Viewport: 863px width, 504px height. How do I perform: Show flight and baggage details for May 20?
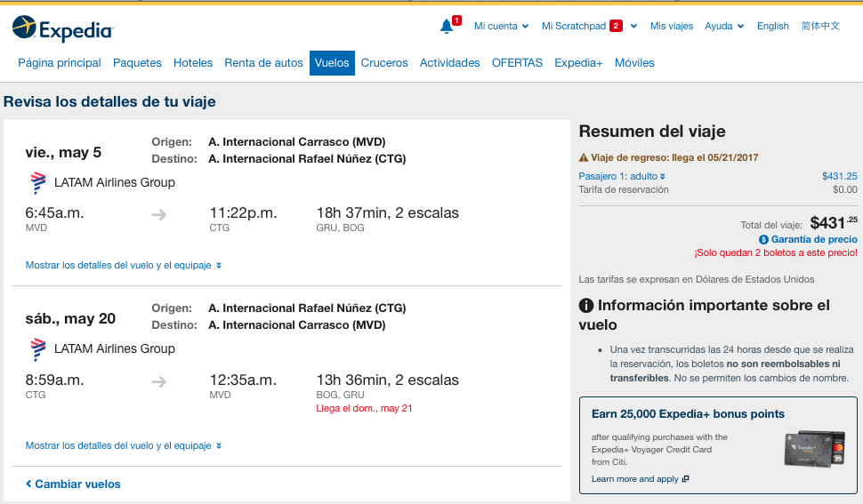(124, 445)
